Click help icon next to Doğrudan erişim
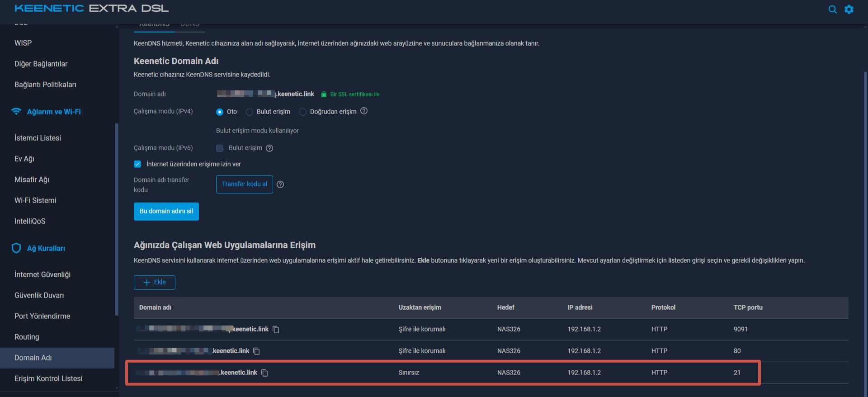 click(x=364, y=111)
